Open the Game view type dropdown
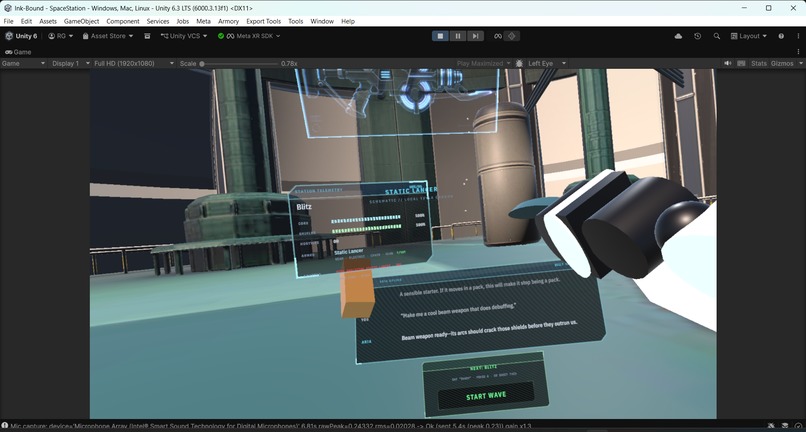 [x=23, y=63]
